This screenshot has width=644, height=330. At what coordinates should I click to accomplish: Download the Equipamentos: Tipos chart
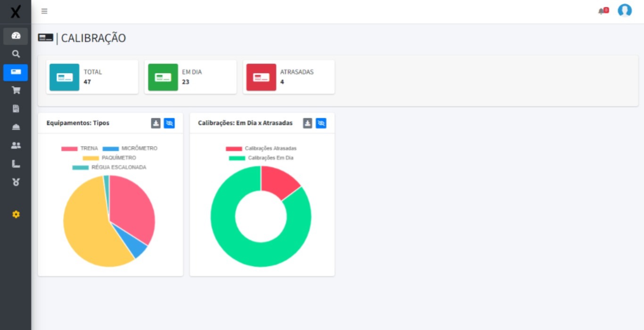coord(156,123)
